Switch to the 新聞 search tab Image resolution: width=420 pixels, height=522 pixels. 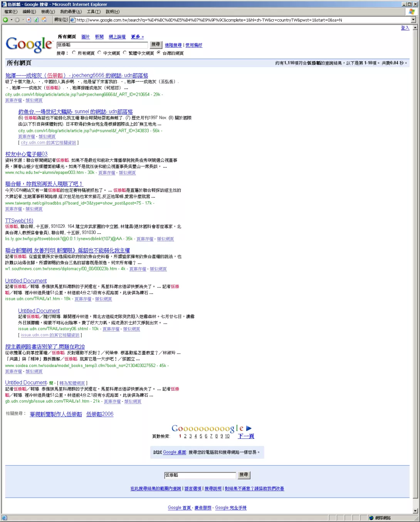[99, 37]
